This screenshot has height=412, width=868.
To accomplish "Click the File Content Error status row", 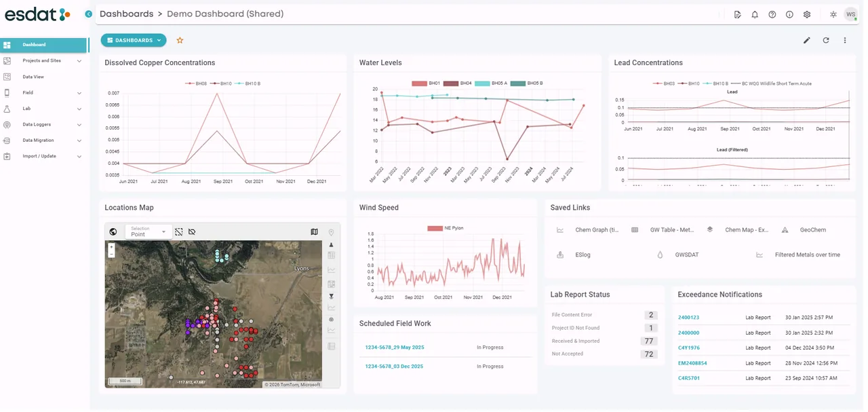I will click(x=604, y=315).
